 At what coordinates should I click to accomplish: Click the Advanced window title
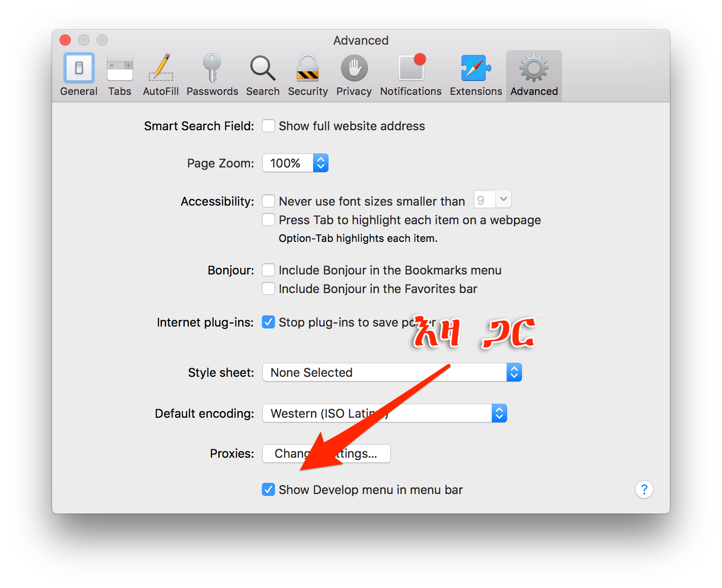tap(361, 40)
